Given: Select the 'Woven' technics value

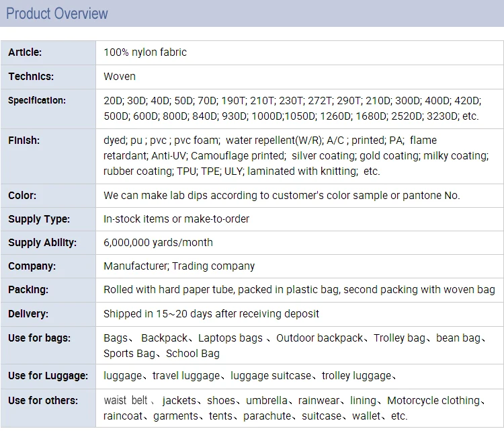Looking at the screenshot, I should 120,77.
